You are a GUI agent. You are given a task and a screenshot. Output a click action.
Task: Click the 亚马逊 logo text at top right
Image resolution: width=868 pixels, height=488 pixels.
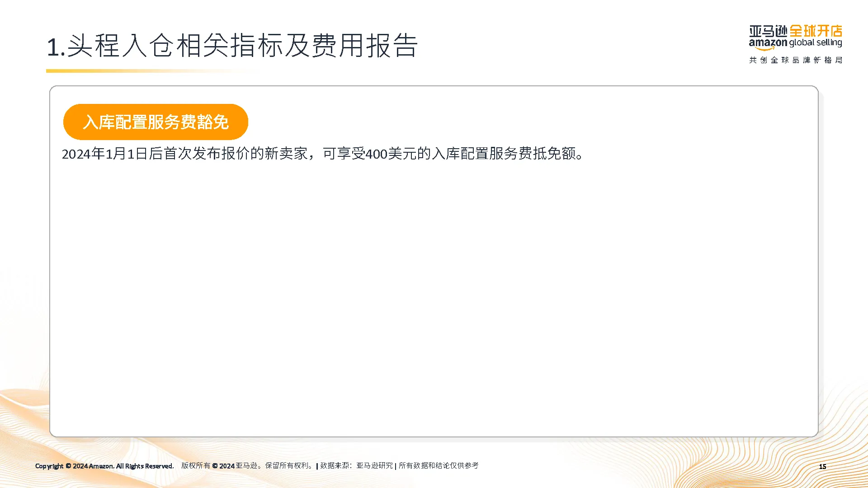pos(768,31)
